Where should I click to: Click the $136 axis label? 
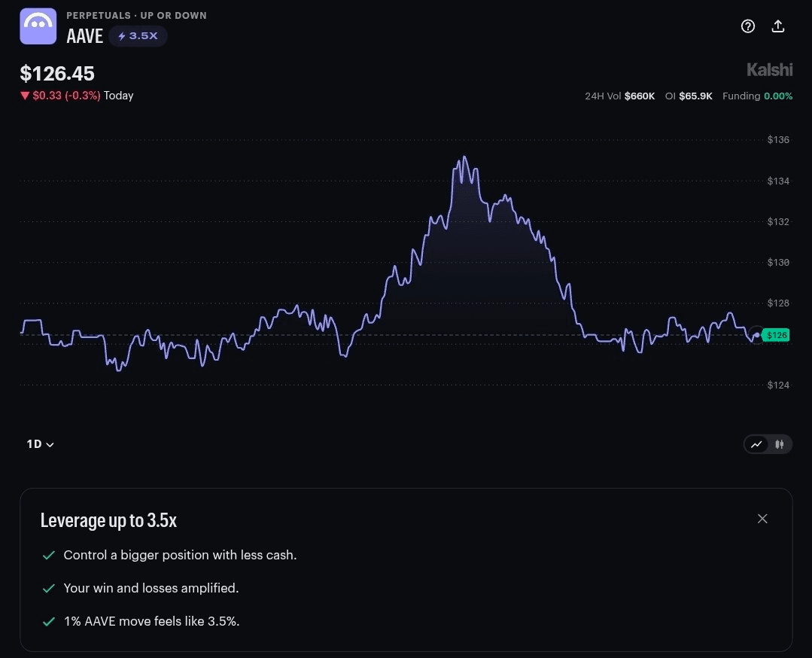coord(778,140)
